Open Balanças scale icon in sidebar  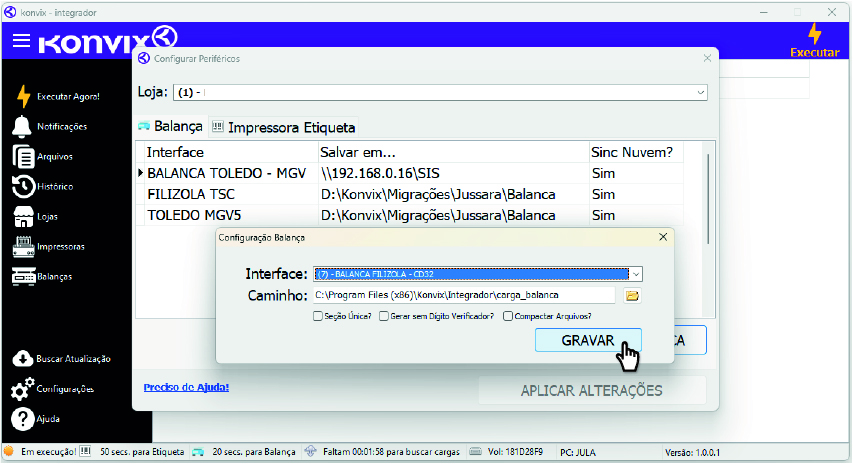coord(23,276)
